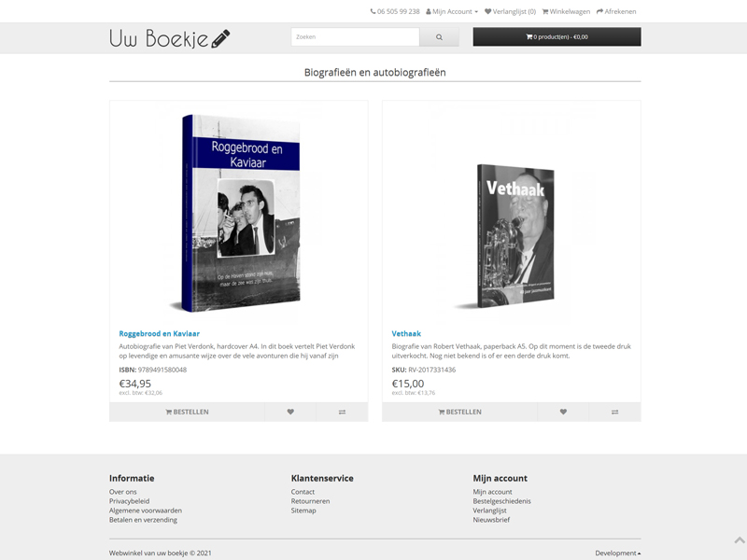Click the back-to-top arrow icon
Viewport: 747px width, 560px height.
coord(740,540)
